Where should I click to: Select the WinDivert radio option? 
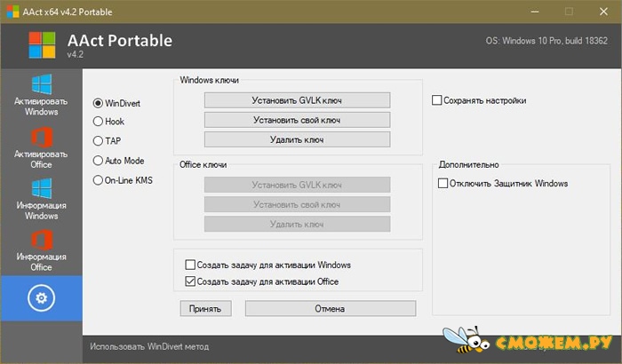(x=116, y=103)
